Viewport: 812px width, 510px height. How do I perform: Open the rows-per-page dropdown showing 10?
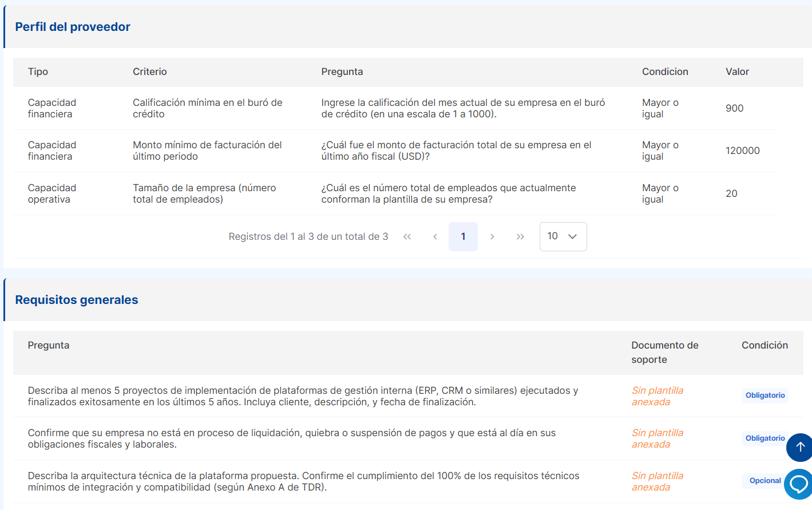pyautogui.click(x=563, y=236)
